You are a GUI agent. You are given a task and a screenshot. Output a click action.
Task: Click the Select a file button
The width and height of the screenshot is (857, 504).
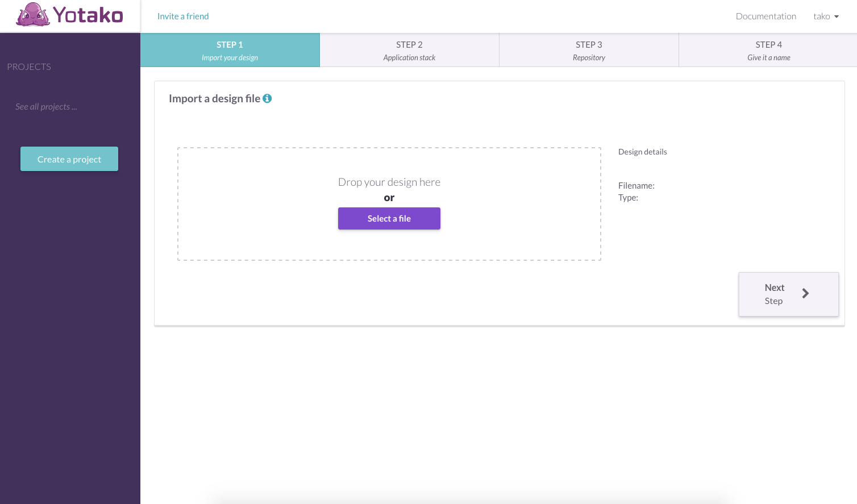[389, 219]
